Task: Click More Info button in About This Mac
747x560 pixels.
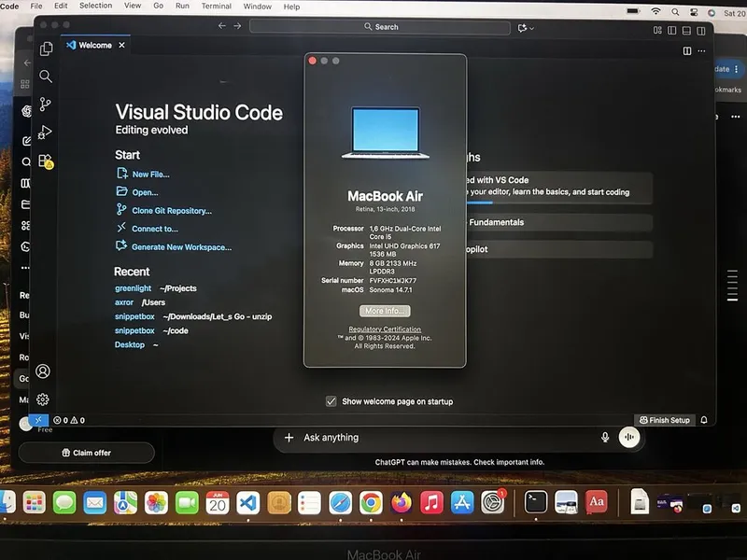Action: [385, 311]
